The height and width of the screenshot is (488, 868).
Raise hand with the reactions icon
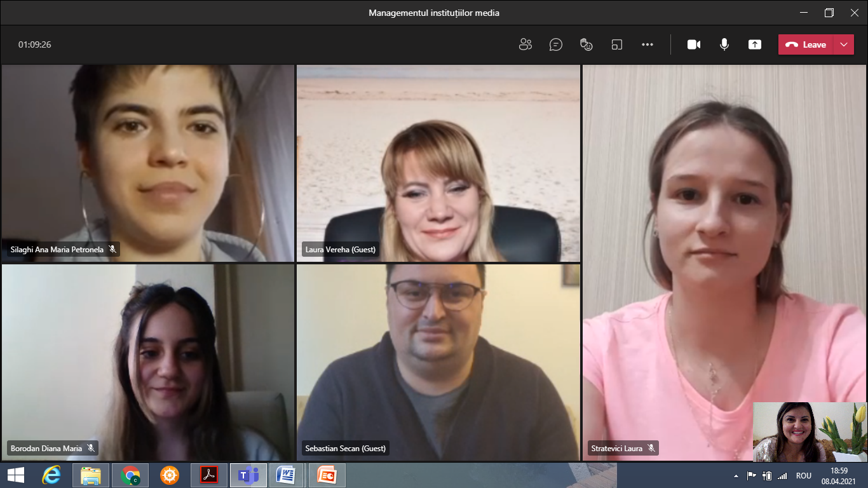586,44
